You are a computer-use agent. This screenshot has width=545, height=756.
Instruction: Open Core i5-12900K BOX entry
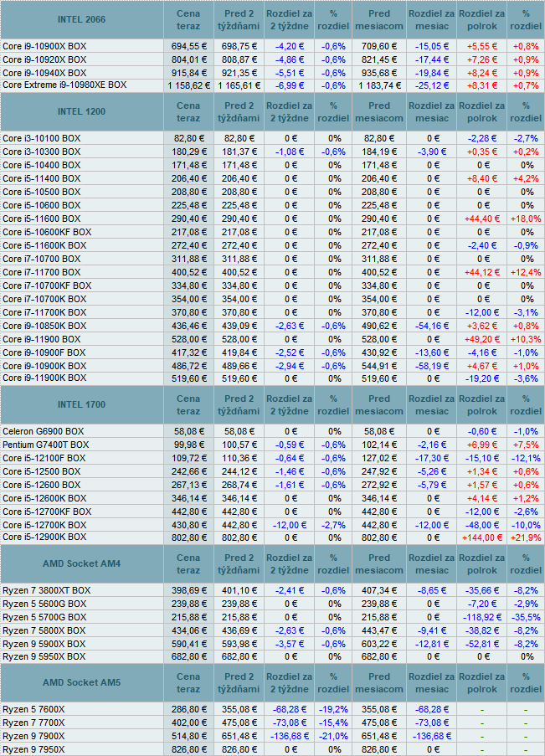[x=44, y=537]
